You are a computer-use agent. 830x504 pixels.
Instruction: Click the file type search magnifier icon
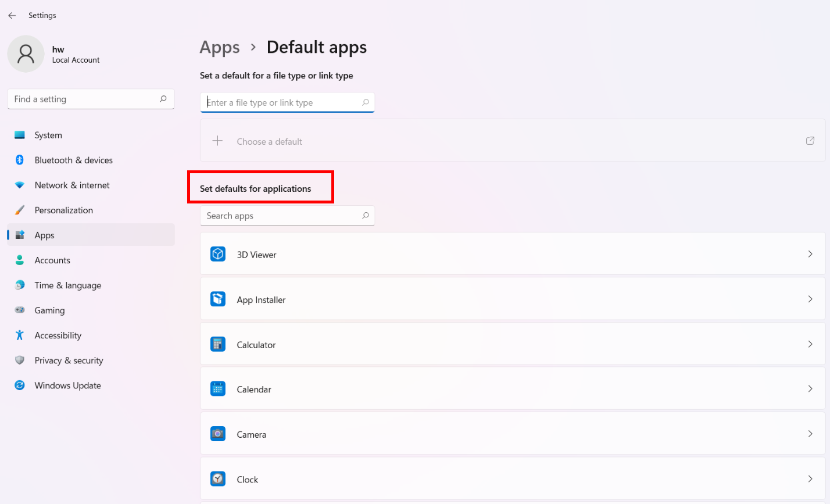[366, 102]
